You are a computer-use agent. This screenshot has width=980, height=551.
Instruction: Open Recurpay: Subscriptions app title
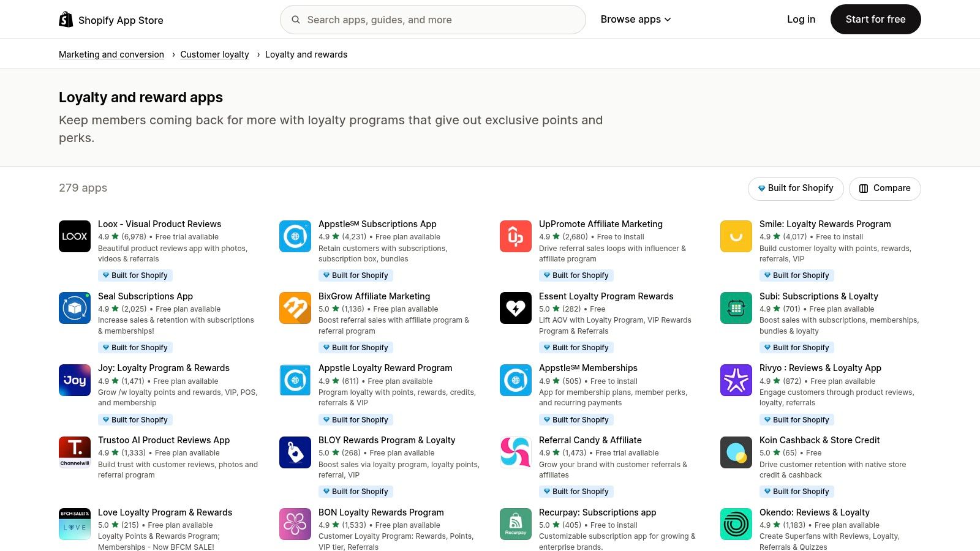click(x=597, y=512)
